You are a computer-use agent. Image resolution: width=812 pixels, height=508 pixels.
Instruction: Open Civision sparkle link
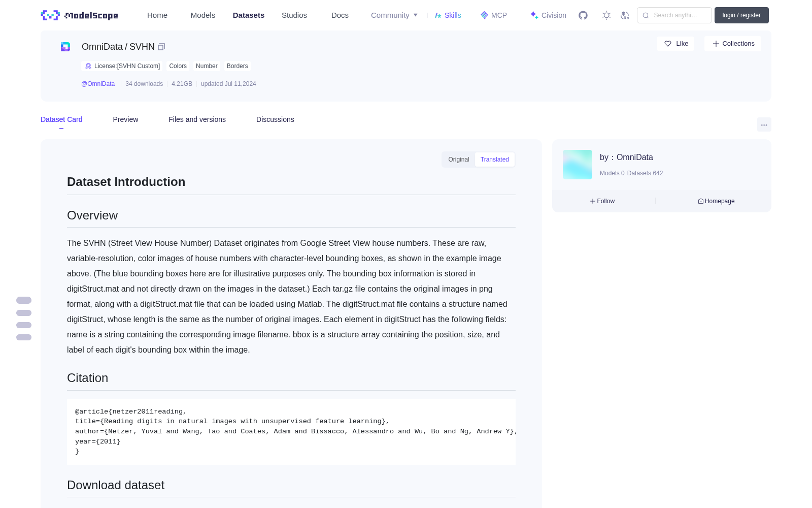[548, 15]
